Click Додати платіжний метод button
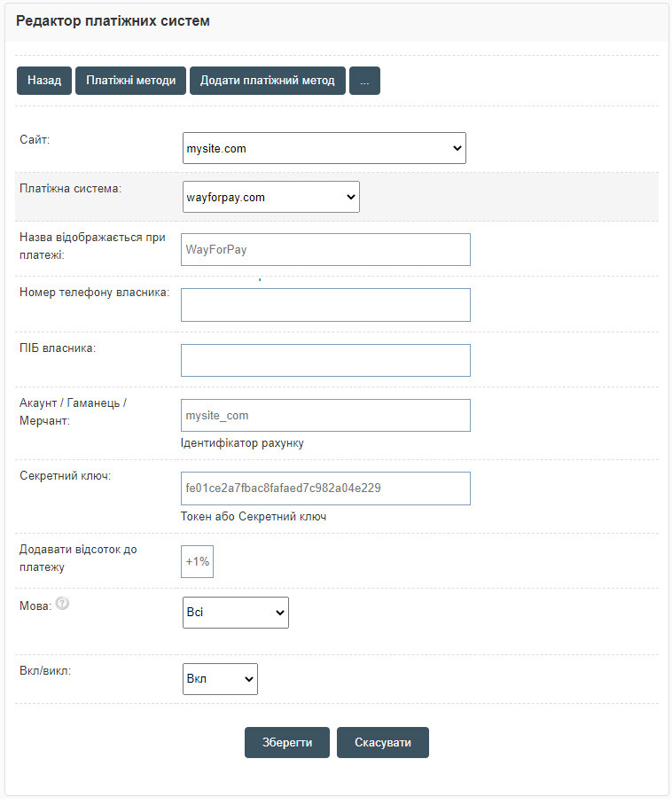 tap(267, 81)
